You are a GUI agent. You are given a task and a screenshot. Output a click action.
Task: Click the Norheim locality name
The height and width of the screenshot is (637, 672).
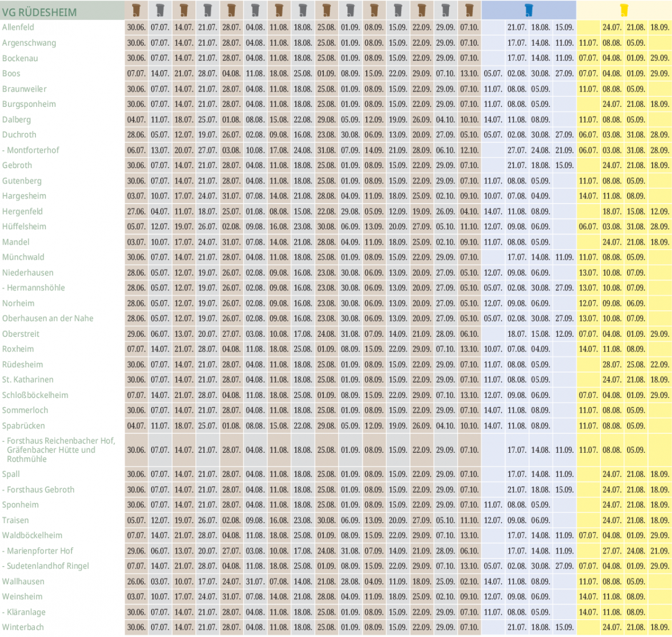pos(18,303)
